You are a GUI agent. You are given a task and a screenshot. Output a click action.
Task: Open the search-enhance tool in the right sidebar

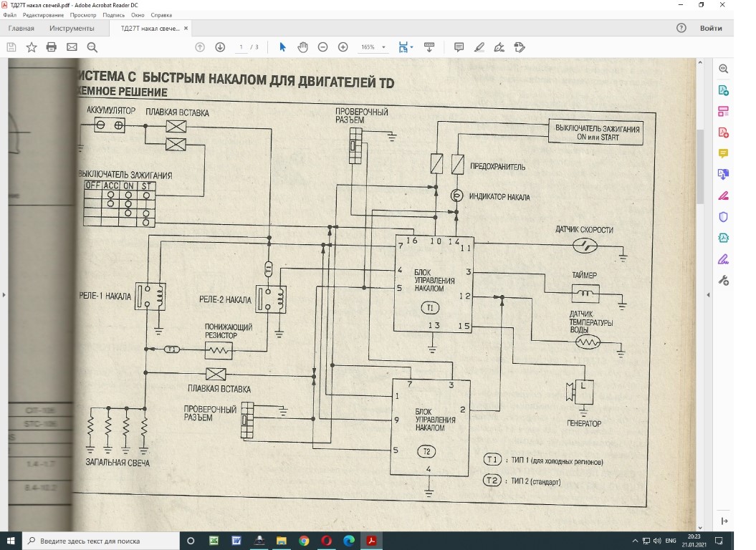click(x=723, y=69)
